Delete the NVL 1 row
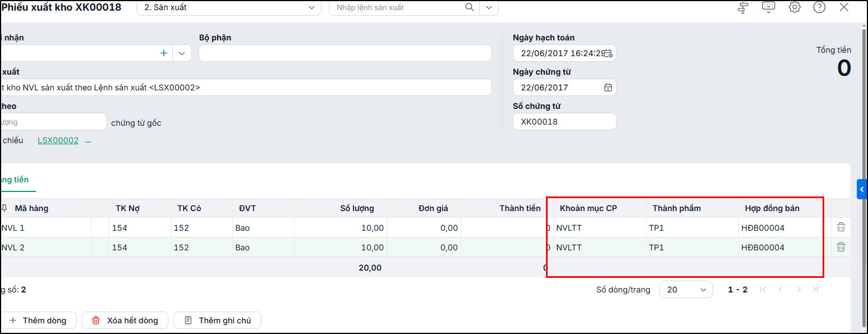Image resolution: width=868 pixels, height=334 pixels. click(841, 227)
